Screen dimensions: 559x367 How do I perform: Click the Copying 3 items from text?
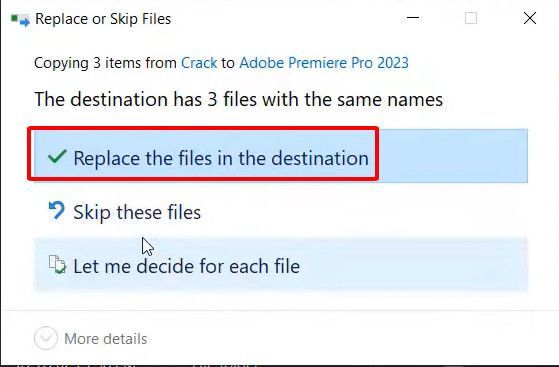pos(105,63)
